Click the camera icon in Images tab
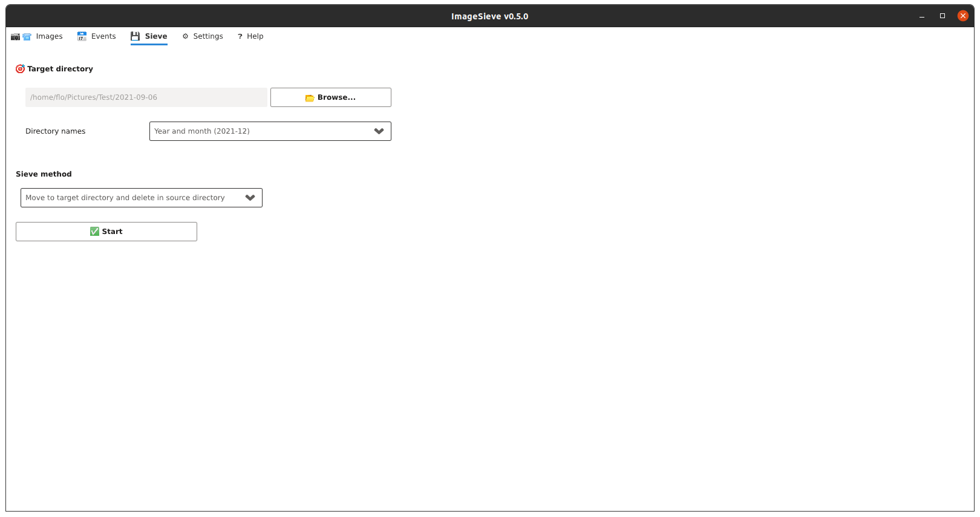 click(16, 37)
